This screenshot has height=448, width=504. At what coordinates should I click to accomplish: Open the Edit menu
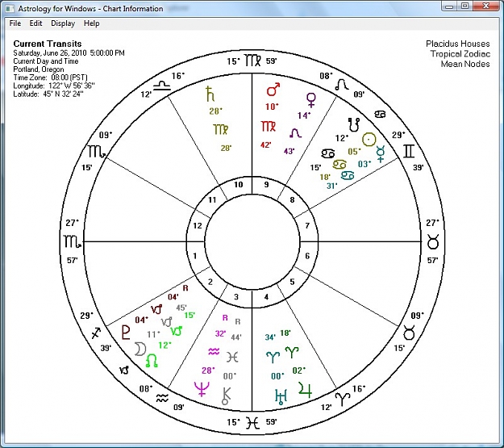pos(35,23)
